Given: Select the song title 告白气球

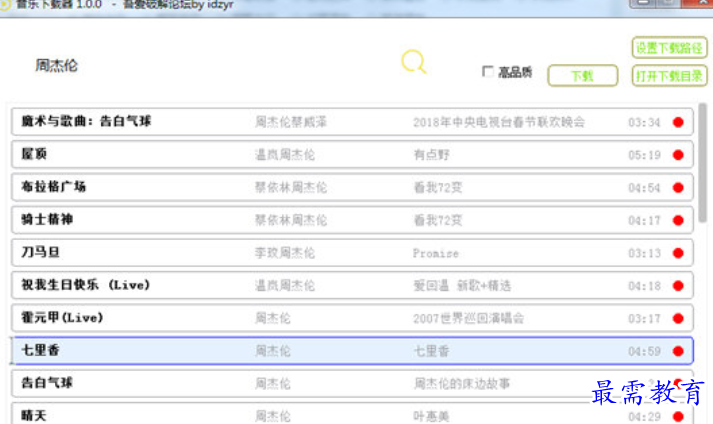Looking at the screenshot, I should (47, 383).
